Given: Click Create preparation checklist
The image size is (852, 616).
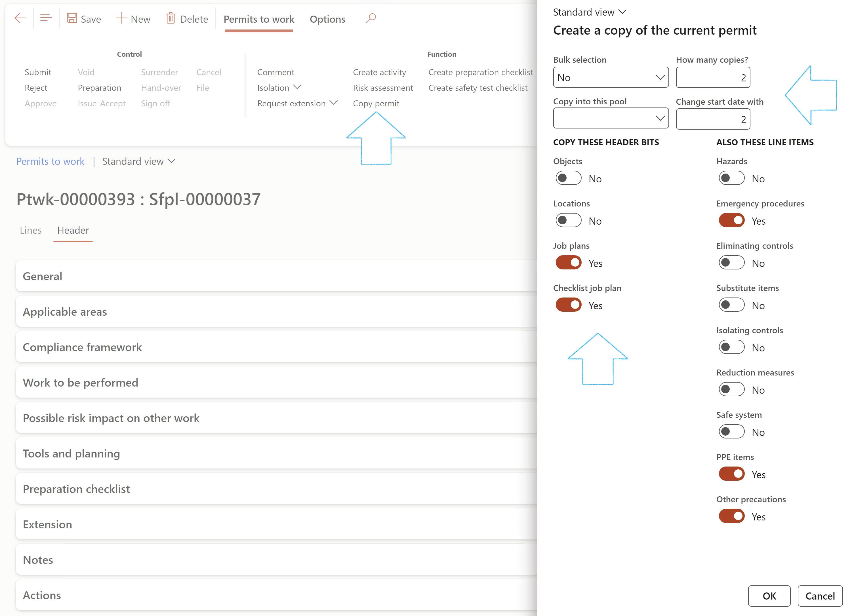Looking at the screenshot, I should pos(480,72).
